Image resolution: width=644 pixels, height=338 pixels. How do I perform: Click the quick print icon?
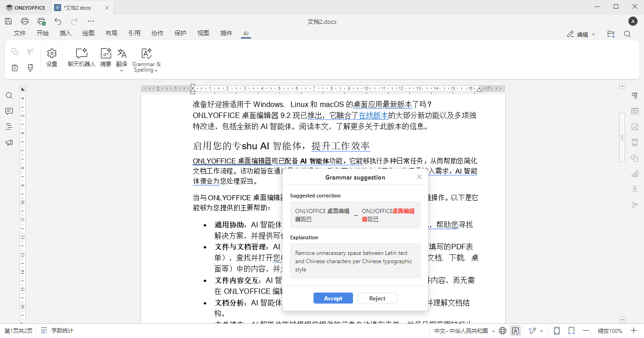click(41, 21)
